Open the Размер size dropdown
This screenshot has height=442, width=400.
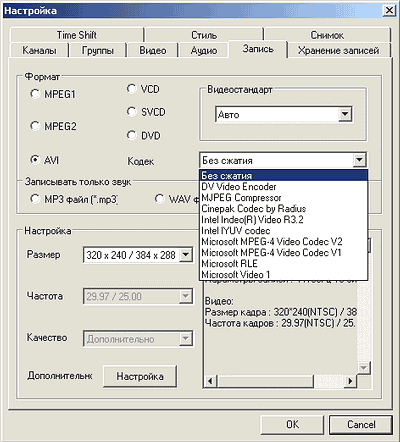185,255
